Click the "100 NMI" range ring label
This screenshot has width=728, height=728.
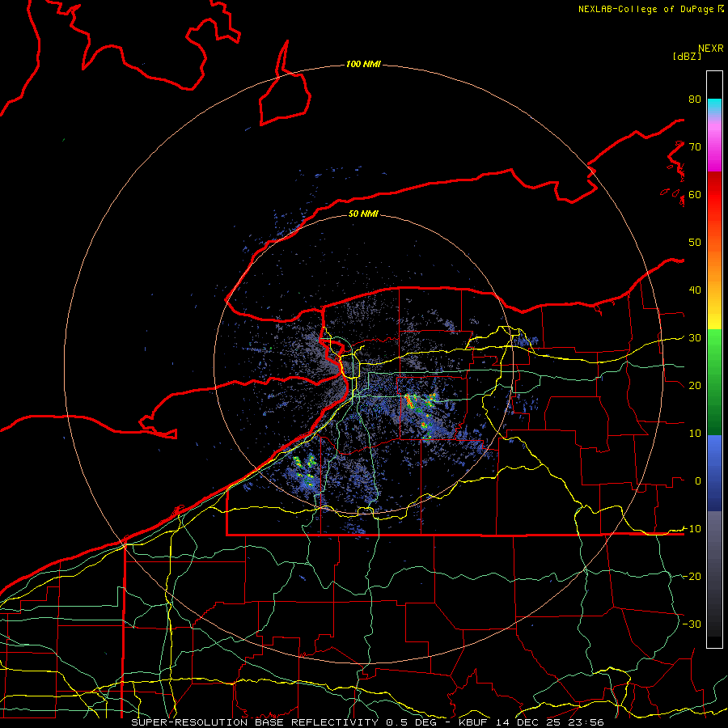(363, 64)
